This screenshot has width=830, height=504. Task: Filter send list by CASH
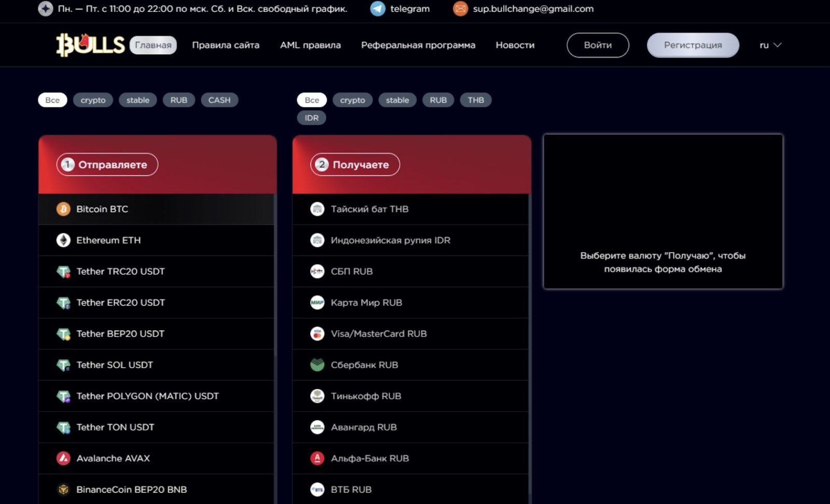(x=219, y=100)
